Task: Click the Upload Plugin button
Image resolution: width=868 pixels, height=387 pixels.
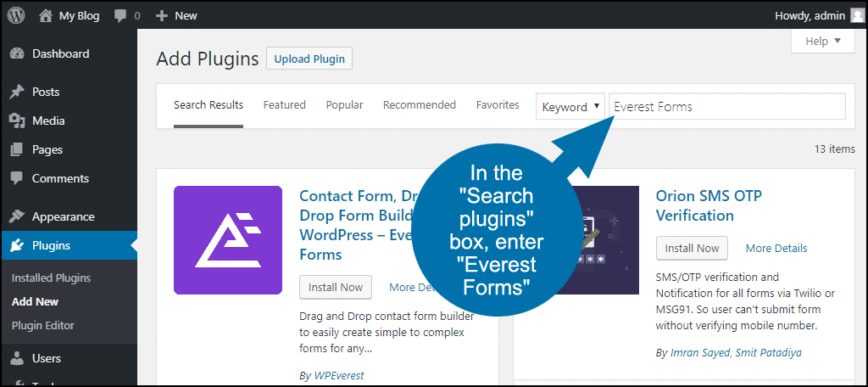Action: point(309,59)
